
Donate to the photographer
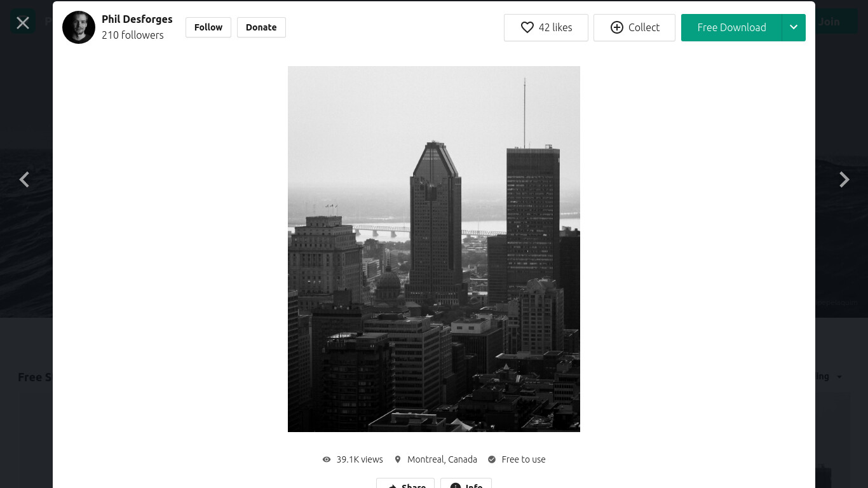pyautogui.click(x=261, y=27)
